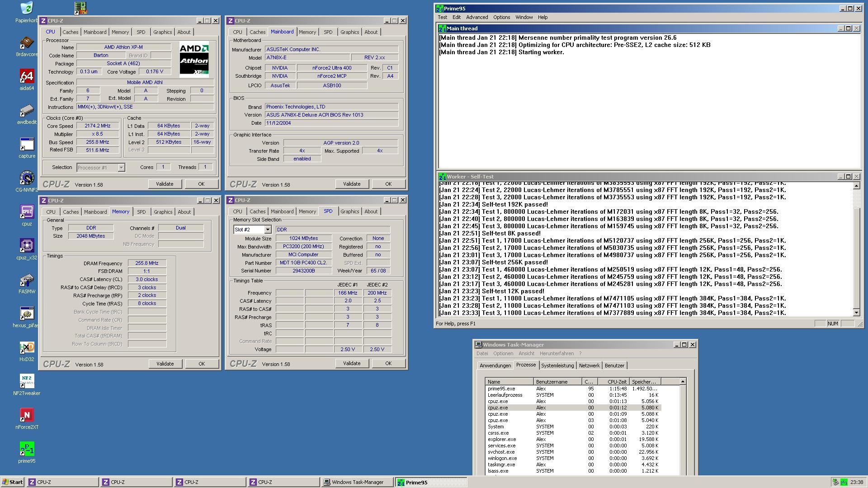Open the Advanced menu in Prime95

click(x=477, y=17)
